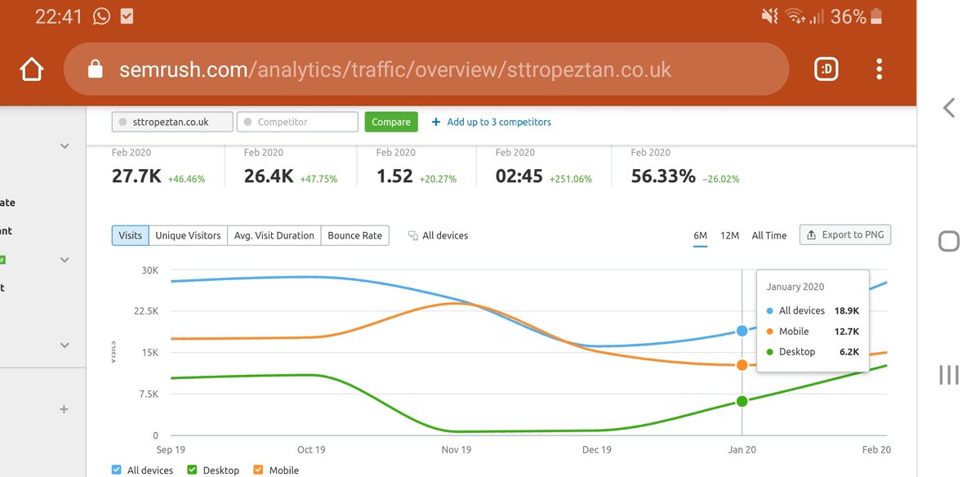This screenshot has height=477, width=980.
Task: Click the export icon on Export to PNG
Action: coord(812,235)
